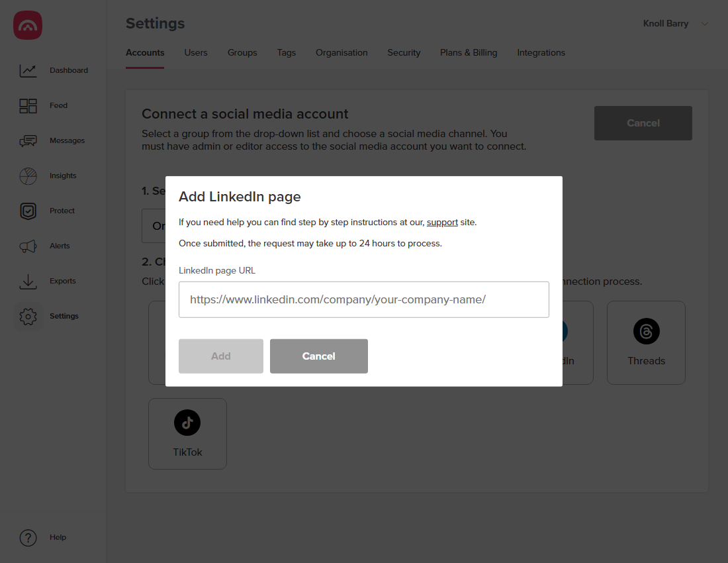Select the Threads channel icon
Image resolution: width=728 pixels, height=563 pixels.
[x=647, y=331]
